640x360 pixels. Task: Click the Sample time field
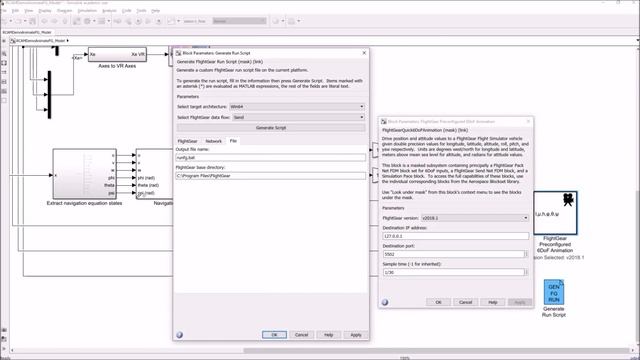453,272
